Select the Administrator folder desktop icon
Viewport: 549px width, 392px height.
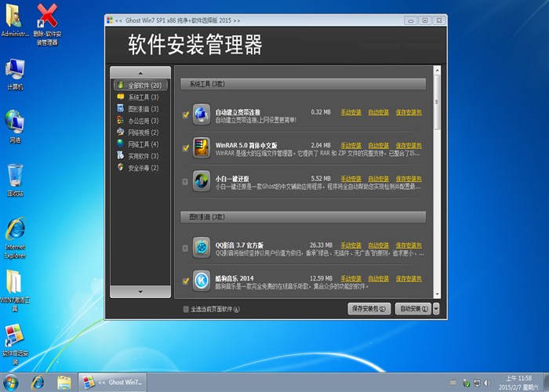(x=15, y=20)
